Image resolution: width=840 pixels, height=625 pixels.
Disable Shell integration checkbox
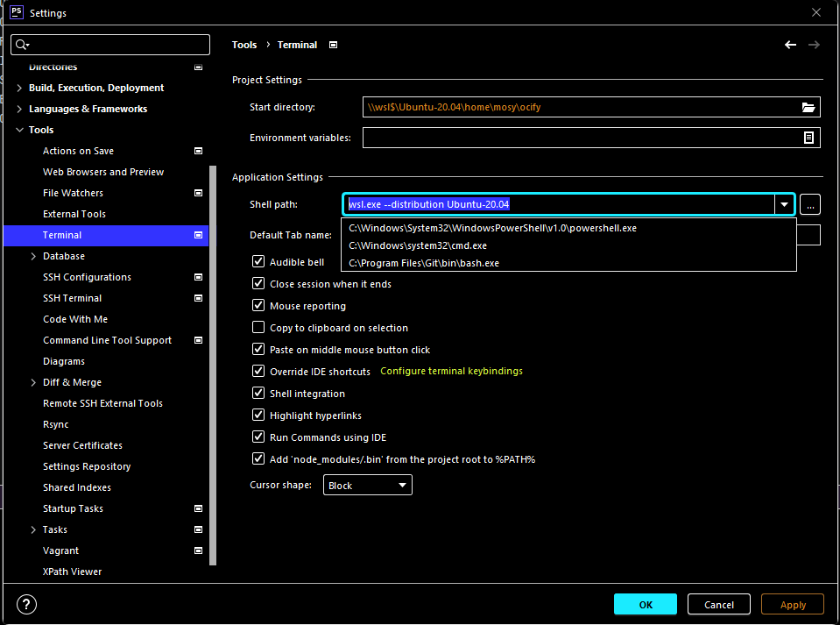[258, 394]
